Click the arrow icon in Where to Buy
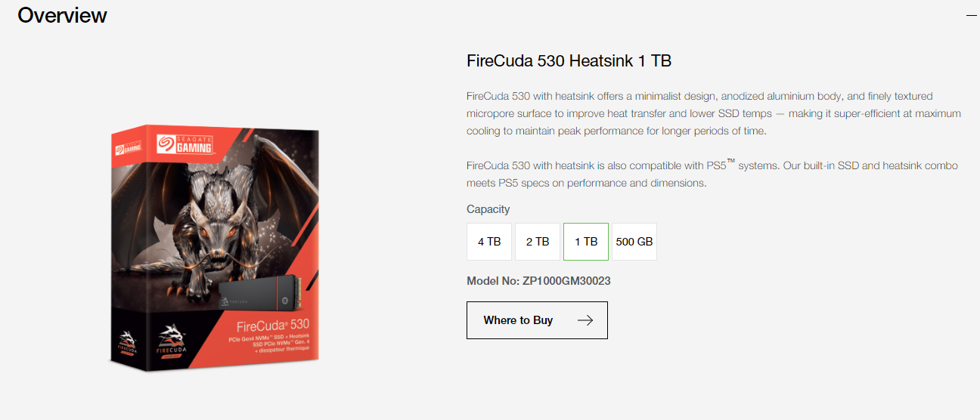980x420 pixels. click(585, 320)
